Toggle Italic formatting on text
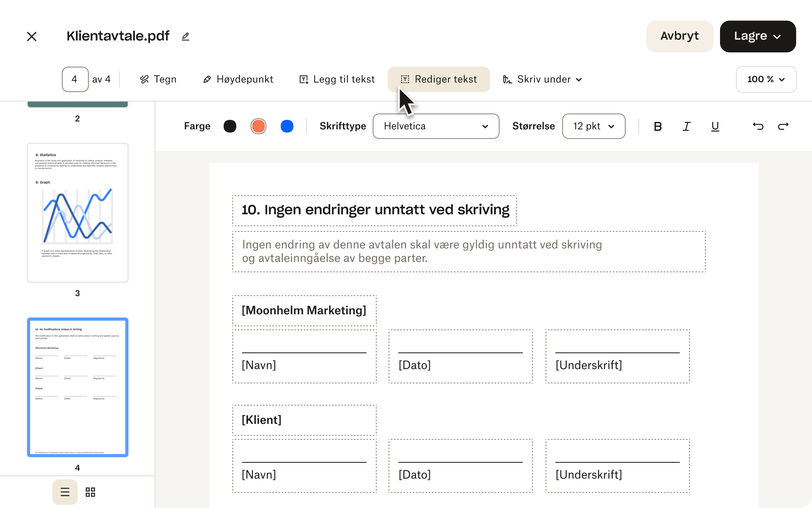 pos(687,126)
